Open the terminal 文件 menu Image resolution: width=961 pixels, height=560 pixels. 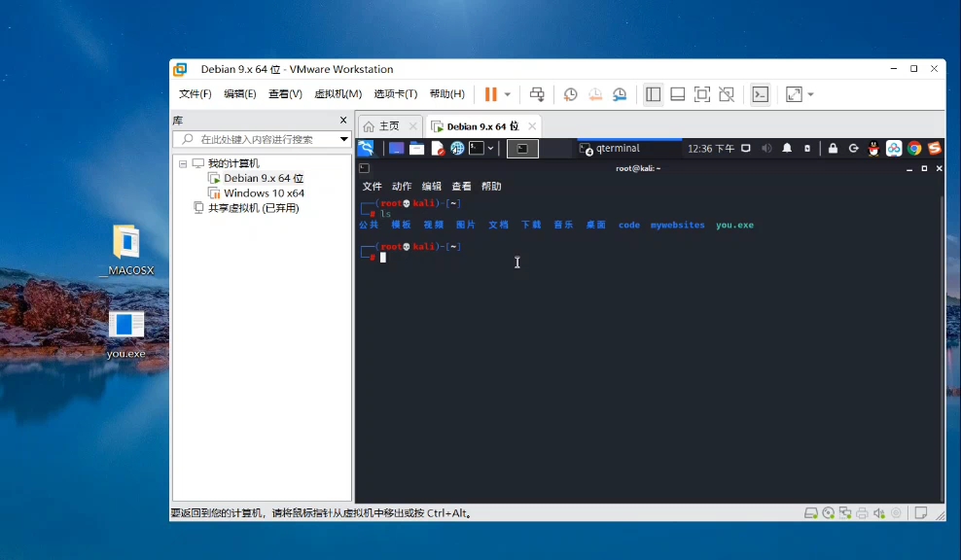coord(372,187)
